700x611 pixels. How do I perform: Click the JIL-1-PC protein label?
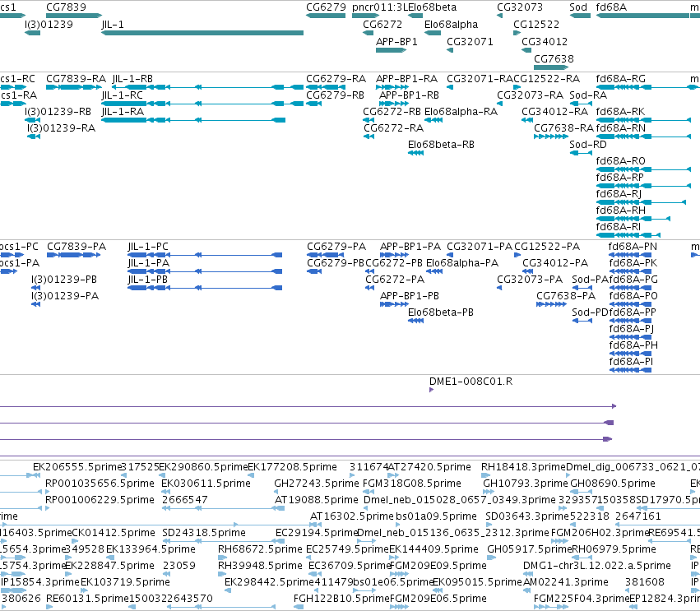tap(148, 247)
